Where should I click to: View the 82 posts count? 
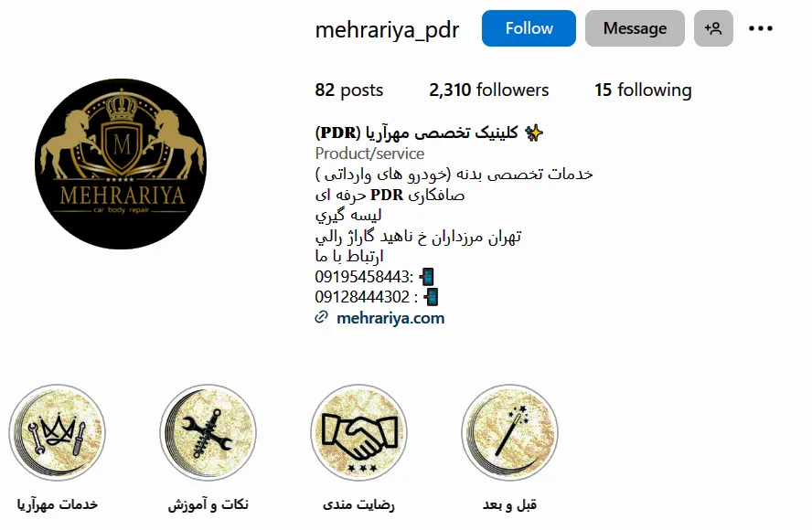(x=349, y=90)
